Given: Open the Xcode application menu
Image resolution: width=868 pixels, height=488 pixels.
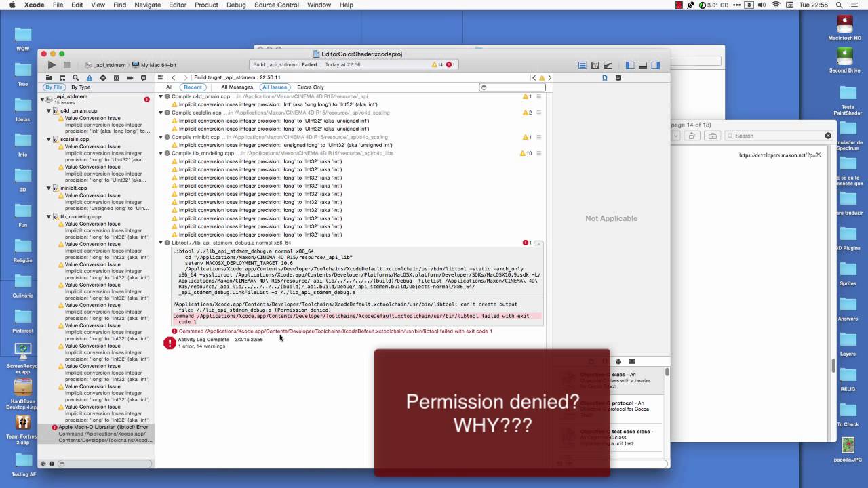Looking at the screenshot, I should [x=34, y=5].
